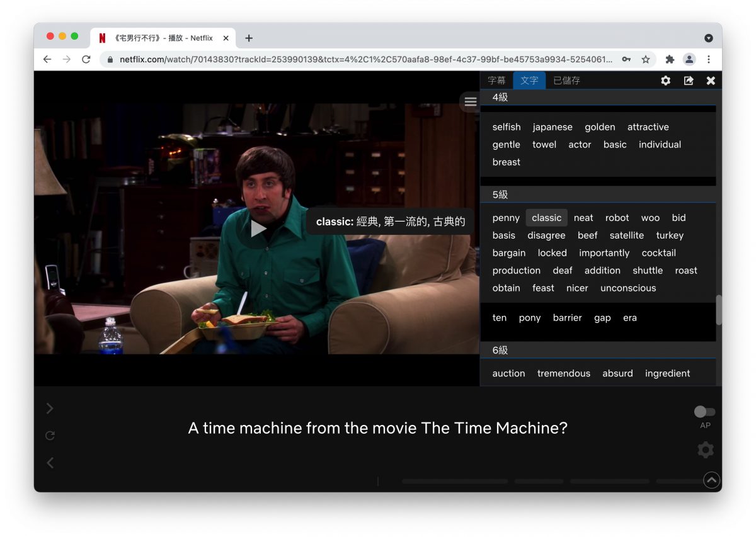Click the netflix.com address bar
Image resolution: width=756 pixels, height=537 pixels.
coord(365,59)
